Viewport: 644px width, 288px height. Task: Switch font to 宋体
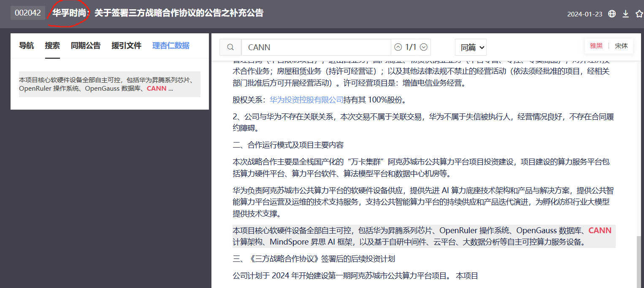coord(621,46)
